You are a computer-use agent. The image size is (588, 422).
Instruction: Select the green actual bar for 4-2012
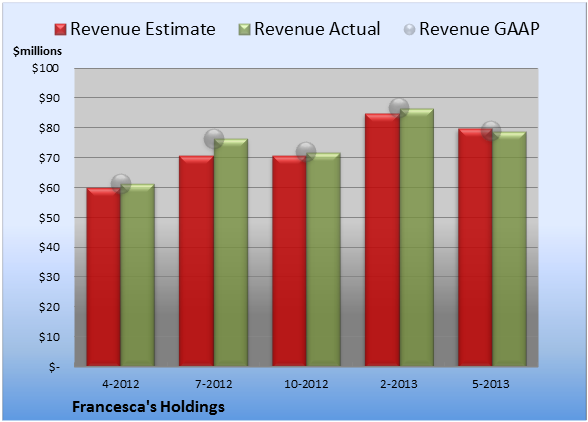coord(137,275)
